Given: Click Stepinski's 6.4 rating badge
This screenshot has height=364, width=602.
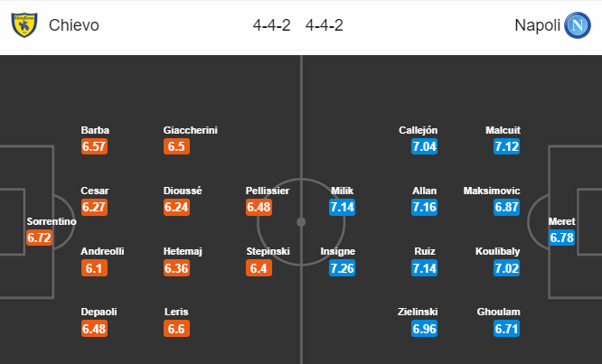Looking at the screenshot, I should 259,268.
